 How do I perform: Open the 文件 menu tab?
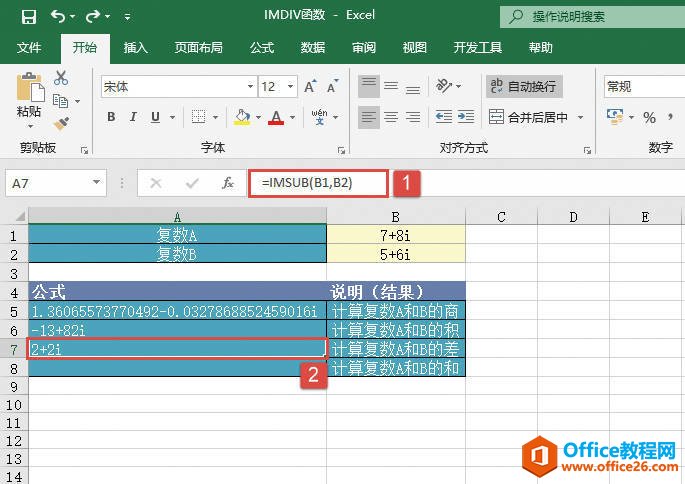[x=29, y=47]
